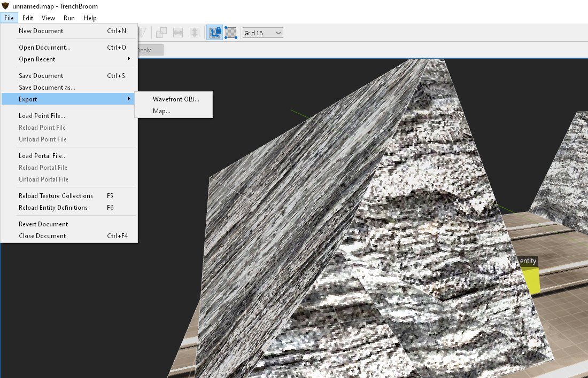Click Load Point File... menu item
Image resolution: width=588 pixels, height=378 pixels.
(x=42, y=116)
